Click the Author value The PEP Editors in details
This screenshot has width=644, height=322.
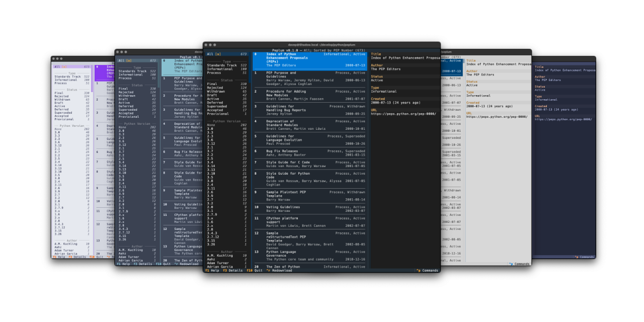(x=386, y=69)
